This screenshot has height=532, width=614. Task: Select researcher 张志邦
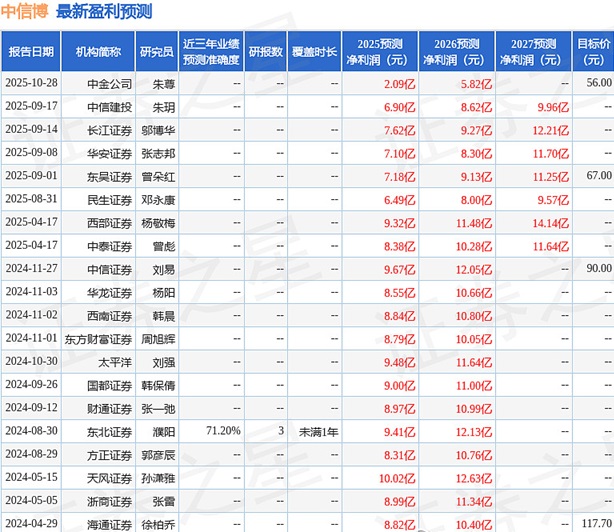(x=158, y=153)
